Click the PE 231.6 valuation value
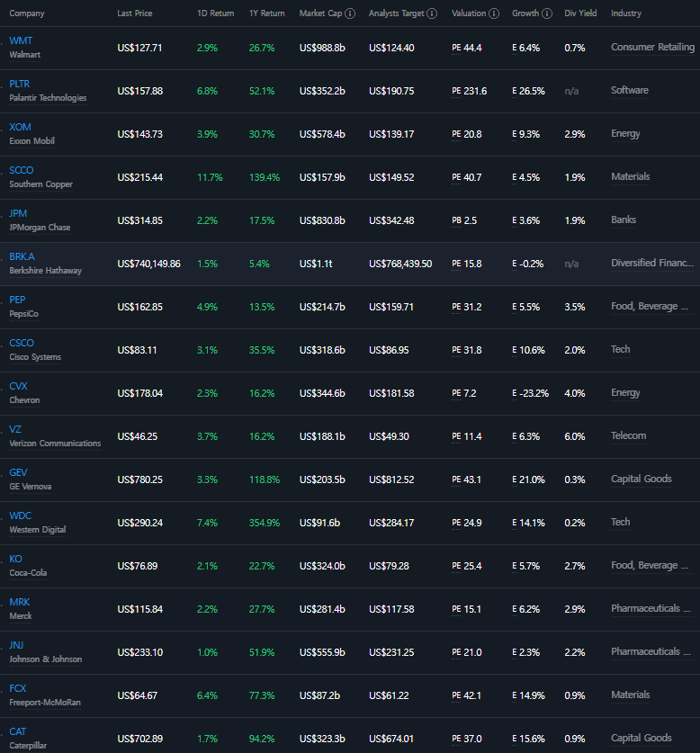Screen dimensions: 700x753 pyautogui.click(x=470, y=91)
